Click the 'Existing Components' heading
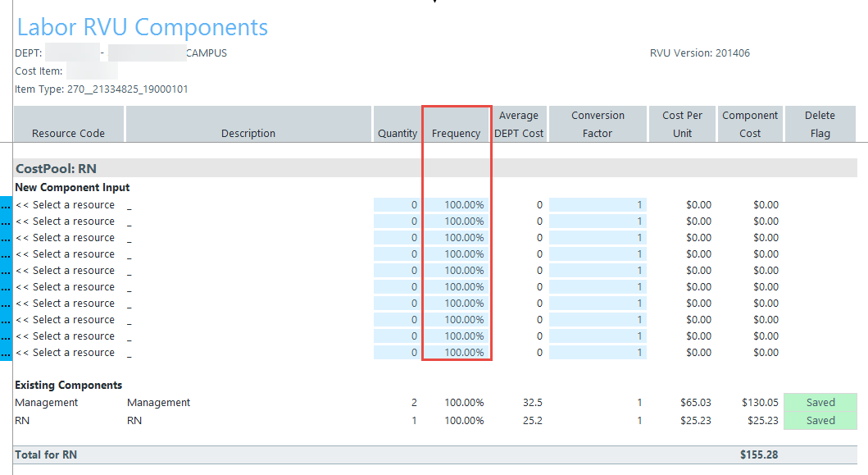The image size is (868, 475). pyautogui.click(x=69, y=386)
